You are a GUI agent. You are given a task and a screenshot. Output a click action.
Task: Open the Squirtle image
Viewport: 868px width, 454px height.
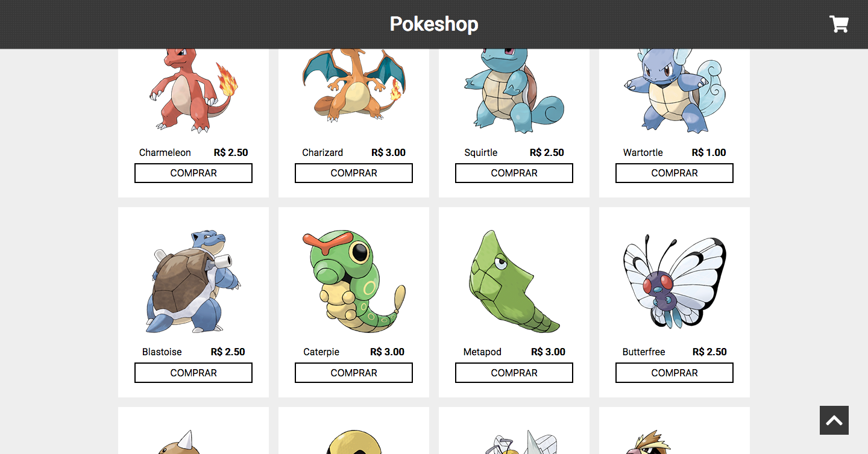pos(514,91)
